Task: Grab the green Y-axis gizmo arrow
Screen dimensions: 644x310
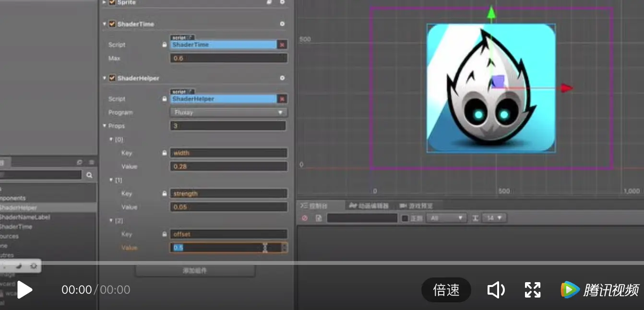Action: click(490, 13)
